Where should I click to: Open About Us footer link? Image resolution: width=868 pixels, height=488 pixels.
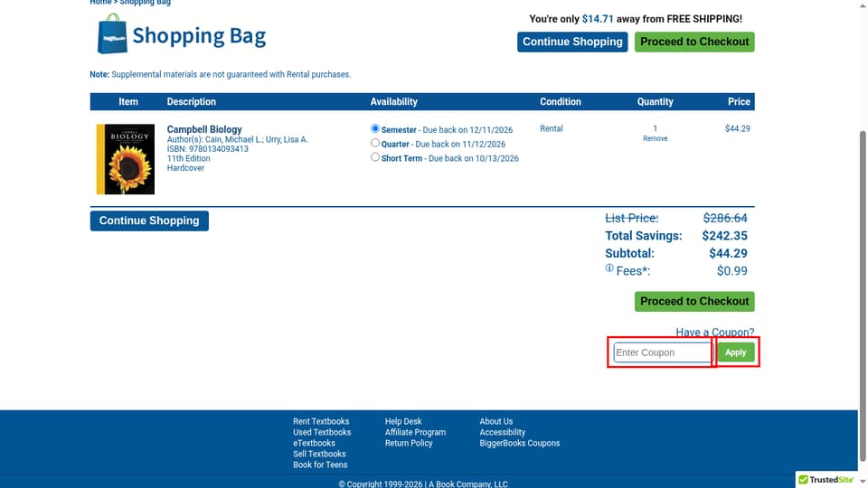click(496, 422)
